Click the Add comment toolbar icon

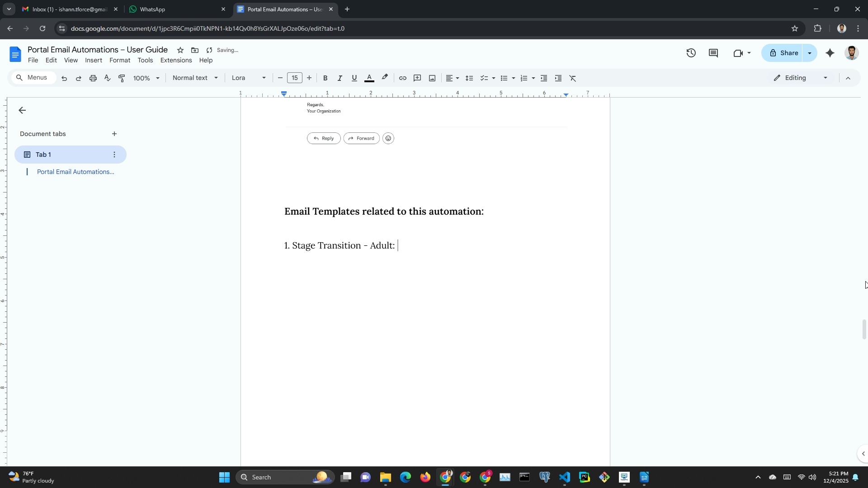coord(417,78)
